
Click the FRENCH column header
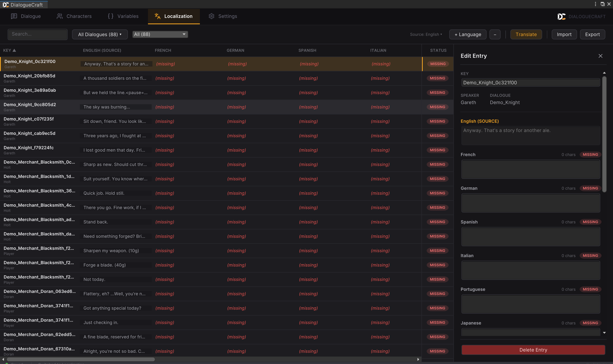click(163, 50)
